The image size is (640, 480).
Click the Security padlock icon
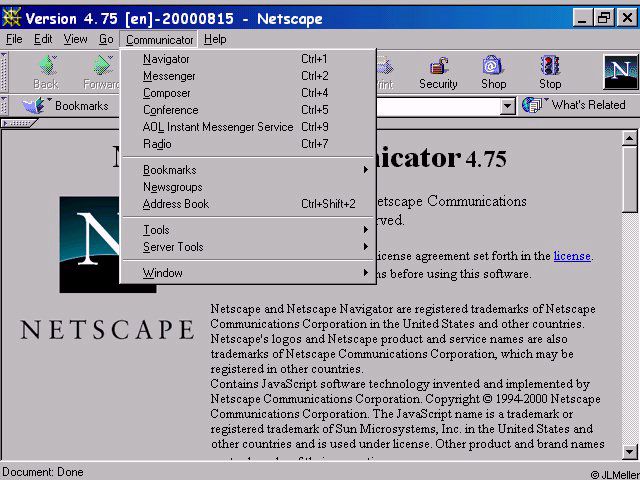[x=438, y=65]
